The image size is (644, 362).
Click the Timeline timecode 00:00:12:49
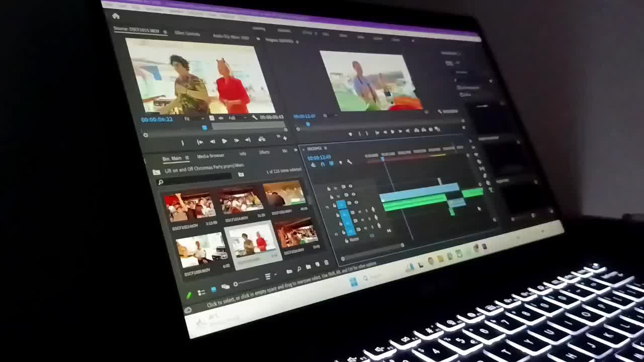319,158
